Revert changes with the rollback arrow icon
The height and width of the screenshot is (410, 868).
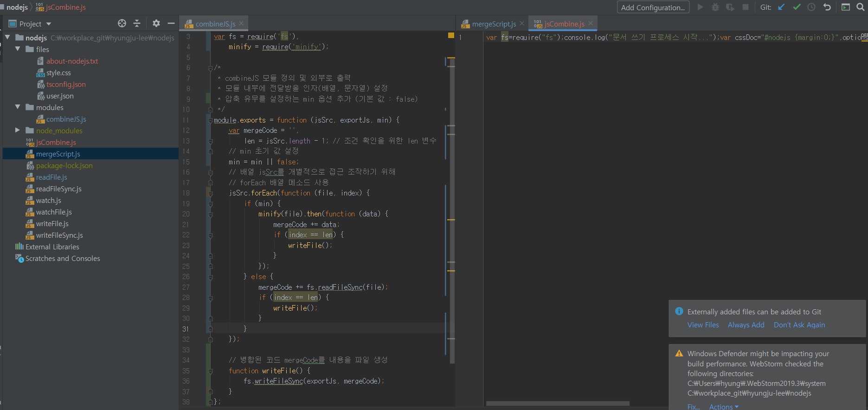(x=827, y=7)
